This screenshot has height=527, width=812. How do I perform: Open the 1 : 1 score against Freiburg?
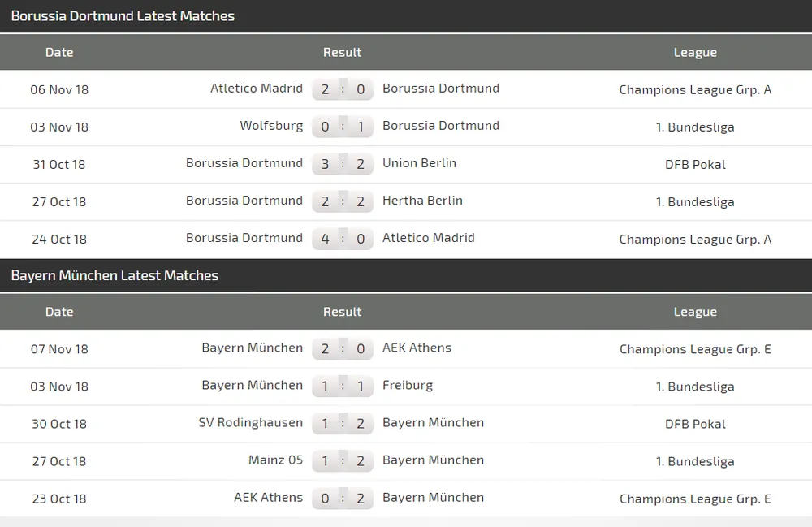pyautogui.click(x=343, y=386)
